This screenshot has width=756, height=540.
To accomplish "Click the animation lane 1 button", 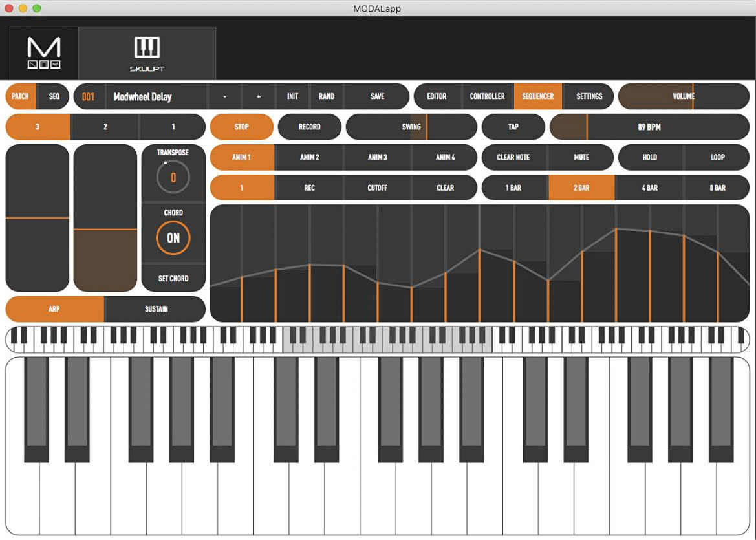I will [x=242, y=188].
